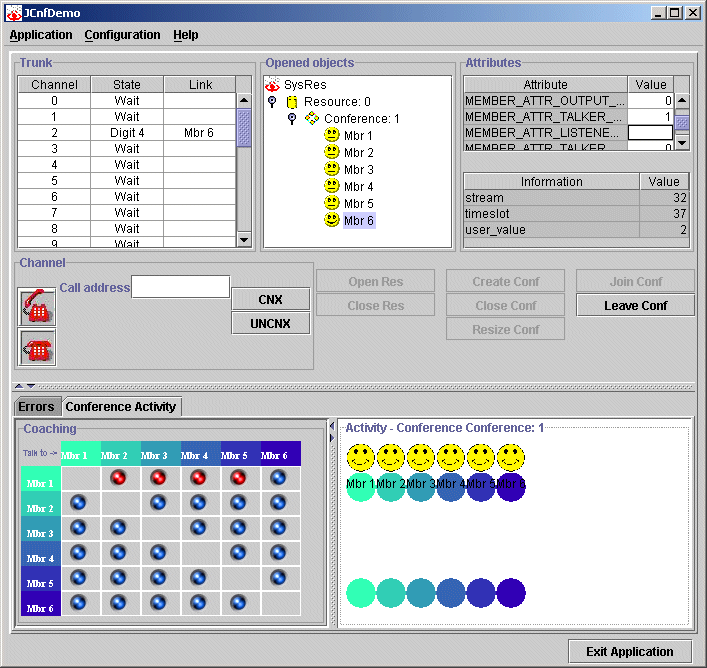Collapse the Resource: 0 tree node
Viewport: 707px width, 668px height.
tap(273, 102)
